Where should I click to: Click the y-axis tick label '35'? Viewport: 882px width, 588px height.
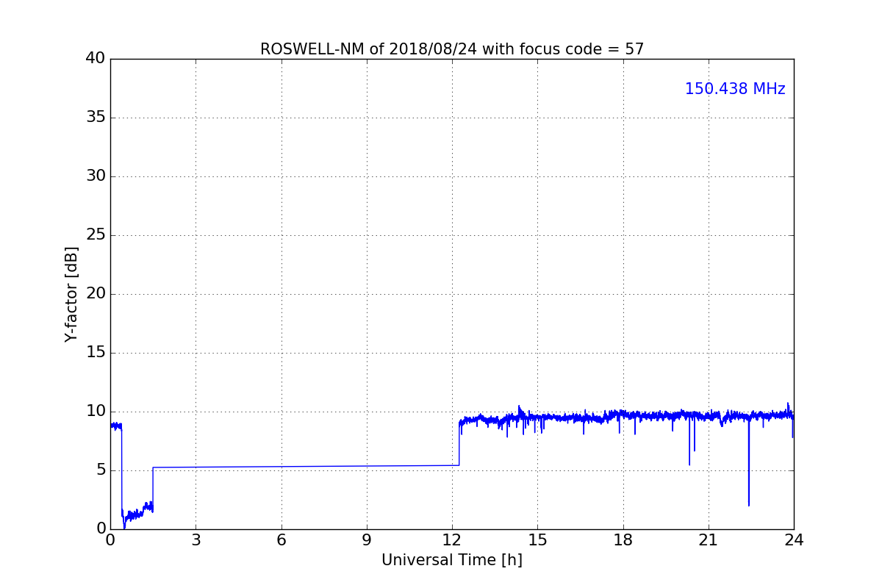click(96, 118)
